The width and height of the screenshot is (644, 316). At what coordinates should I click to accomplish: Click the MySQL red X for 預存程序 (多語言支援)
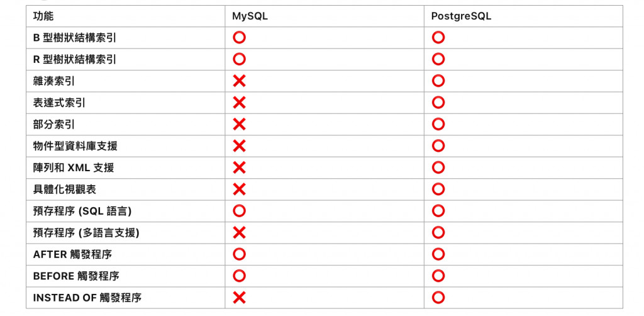(239, 233)
